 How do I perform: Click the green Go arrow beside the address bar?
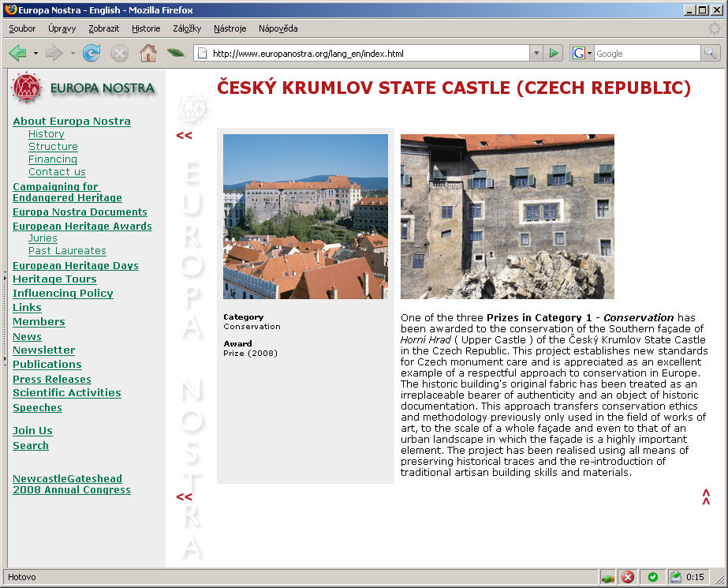pos(554,53)
